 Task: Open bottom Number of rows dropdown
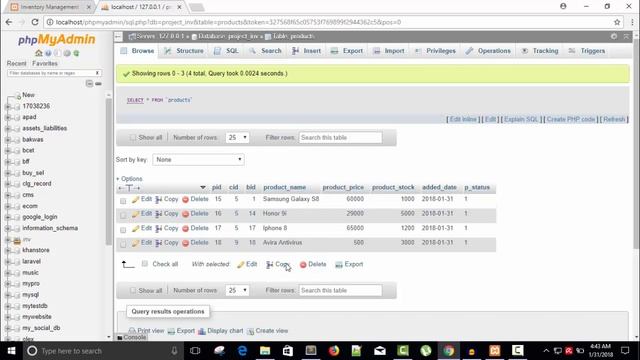(x=237, y=290)
